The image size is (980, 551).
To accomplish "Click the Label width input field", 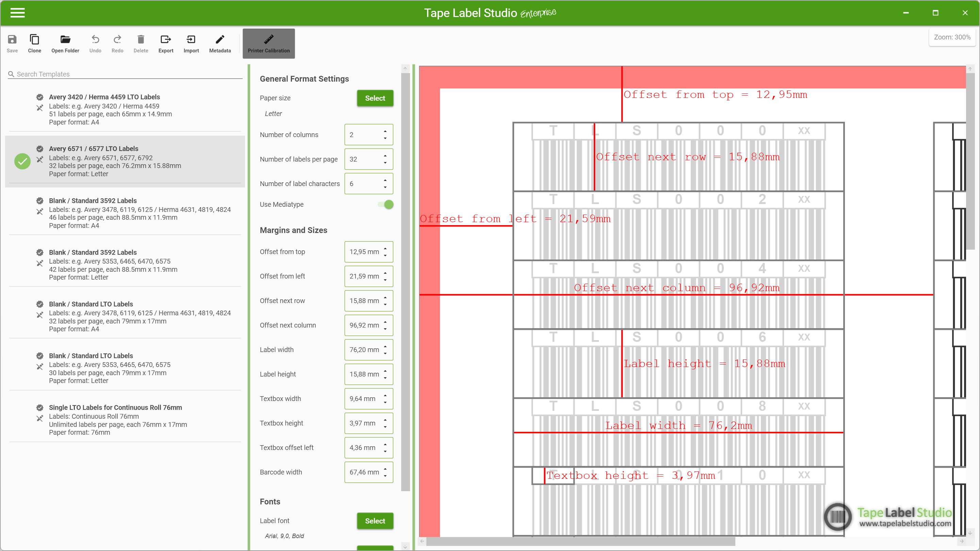I will (x=369, y=349).
